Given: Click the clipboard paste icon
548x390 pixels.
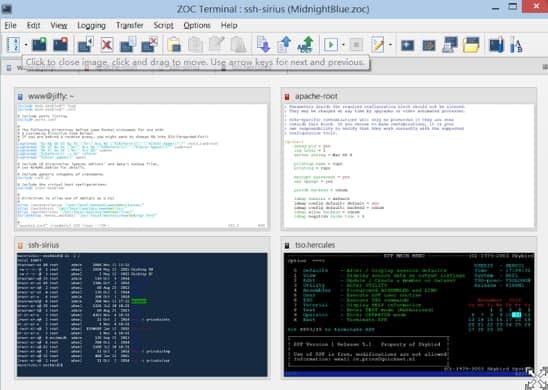Looking at the screenshot, I should (174, 45).
